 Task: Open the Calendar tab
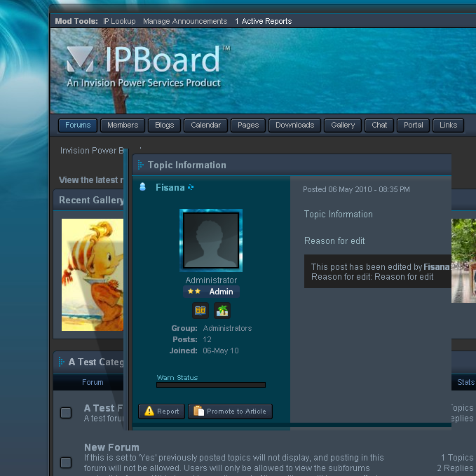coord(205,125)
